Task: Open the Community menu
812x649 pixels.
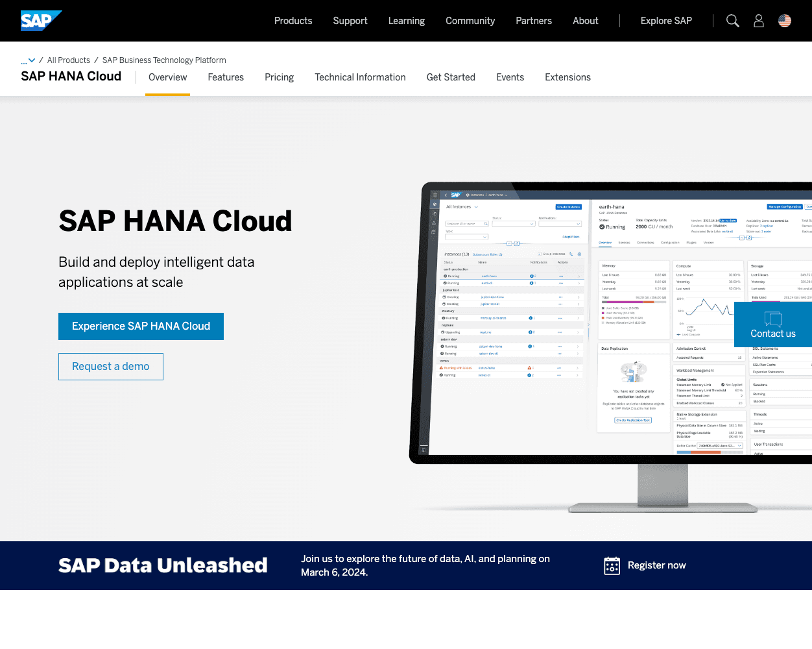Action: [470, 21]
